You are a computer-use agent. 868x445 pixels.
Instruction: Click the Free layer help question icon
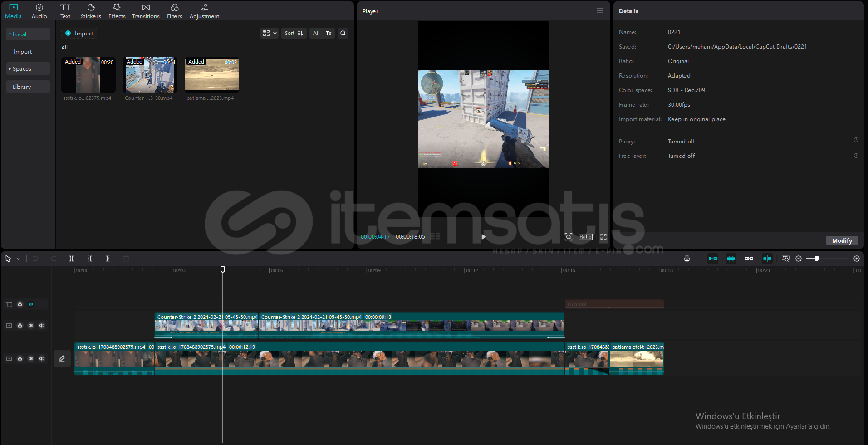click(x=856, y=156)
